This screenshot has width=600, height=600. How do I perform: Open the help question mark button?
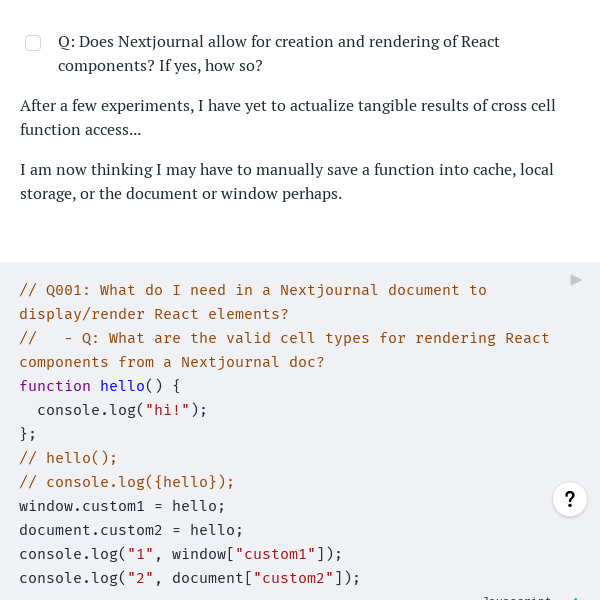(x=570, y=499)
